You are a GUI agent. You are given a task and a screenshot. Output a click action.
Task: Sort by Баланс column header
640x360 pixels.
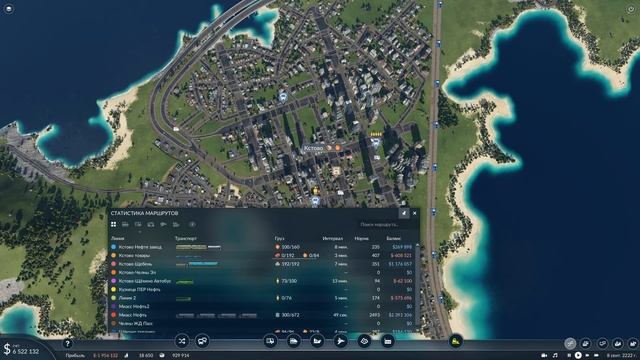coord(394,238)
